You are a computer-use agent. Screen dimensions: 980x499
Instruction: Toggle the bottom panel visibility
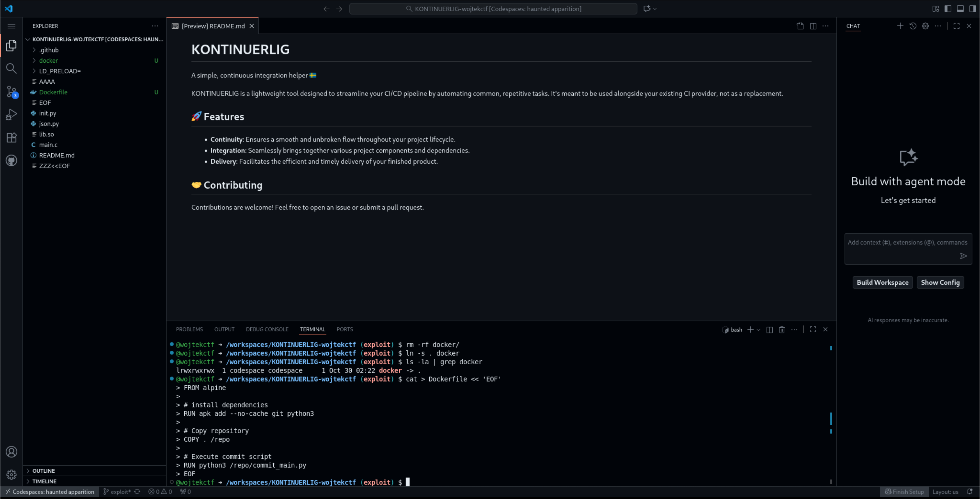point(960,9)
